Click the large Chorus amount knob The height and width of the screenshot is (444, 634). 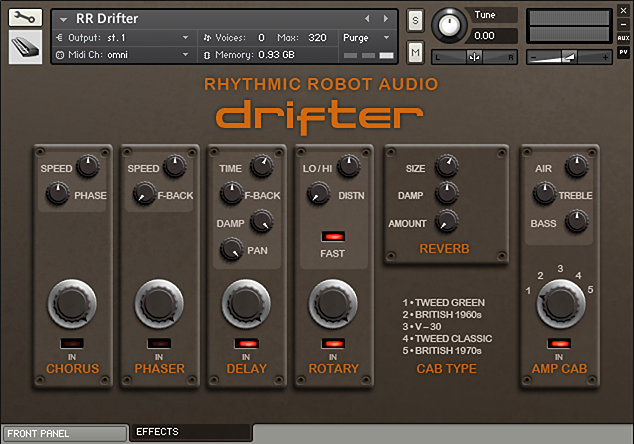tap(72, 303)
